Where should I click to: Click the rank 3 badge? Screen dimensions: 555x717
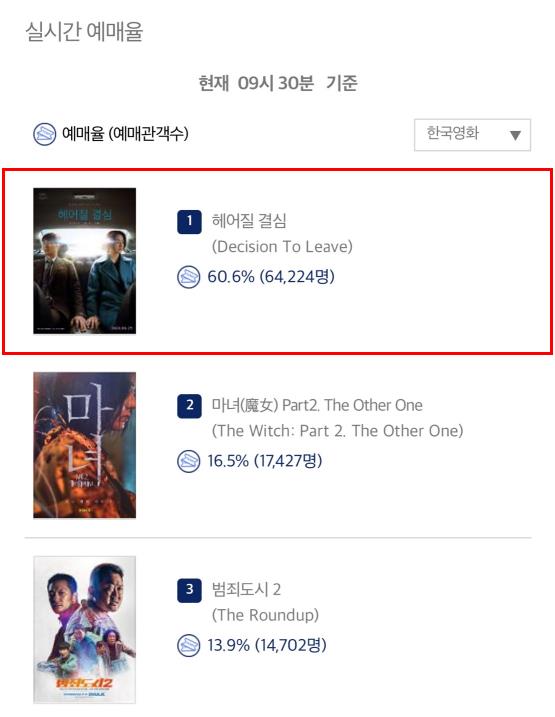189,590
